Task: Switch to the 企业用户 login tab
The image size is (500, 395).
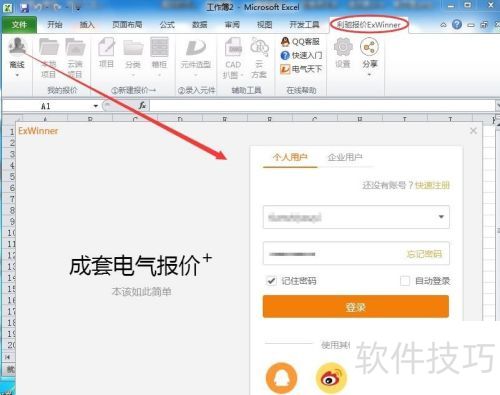Action: [345, 157]
